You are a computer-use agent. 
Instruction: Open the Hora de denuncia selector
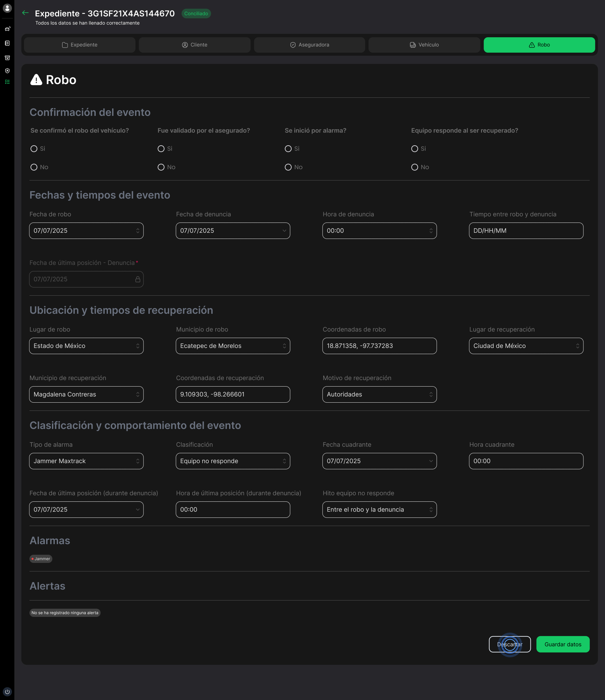379,231
